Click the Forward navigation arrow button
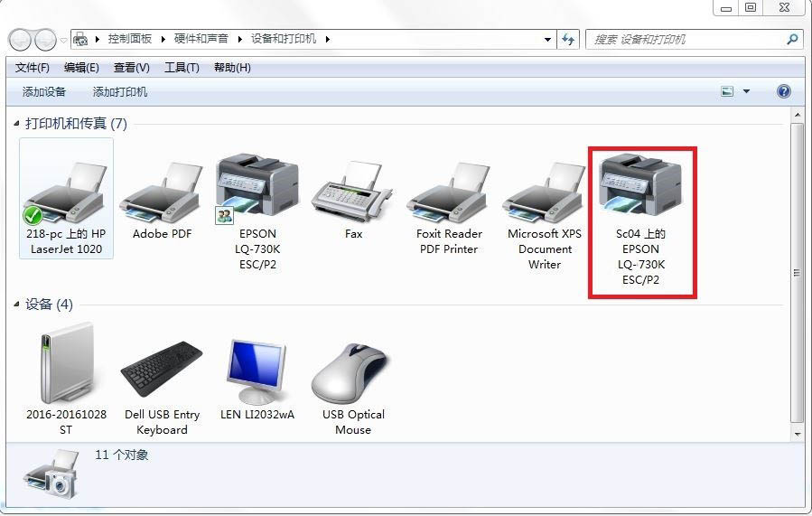Screen dimensions: 812x516 point(45,40)
